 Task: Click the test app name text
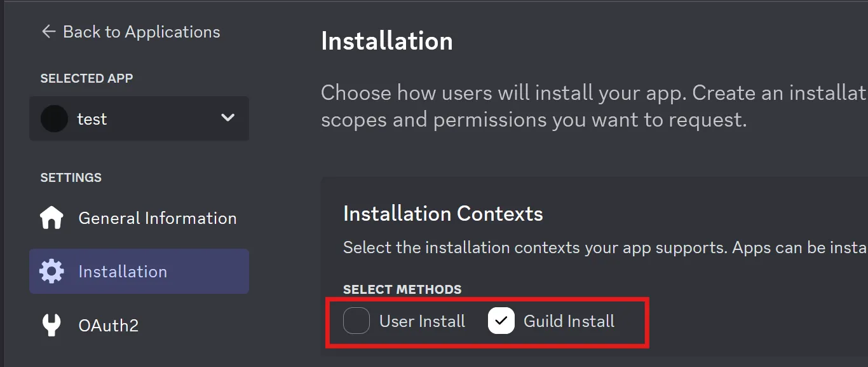pos(93,118)
